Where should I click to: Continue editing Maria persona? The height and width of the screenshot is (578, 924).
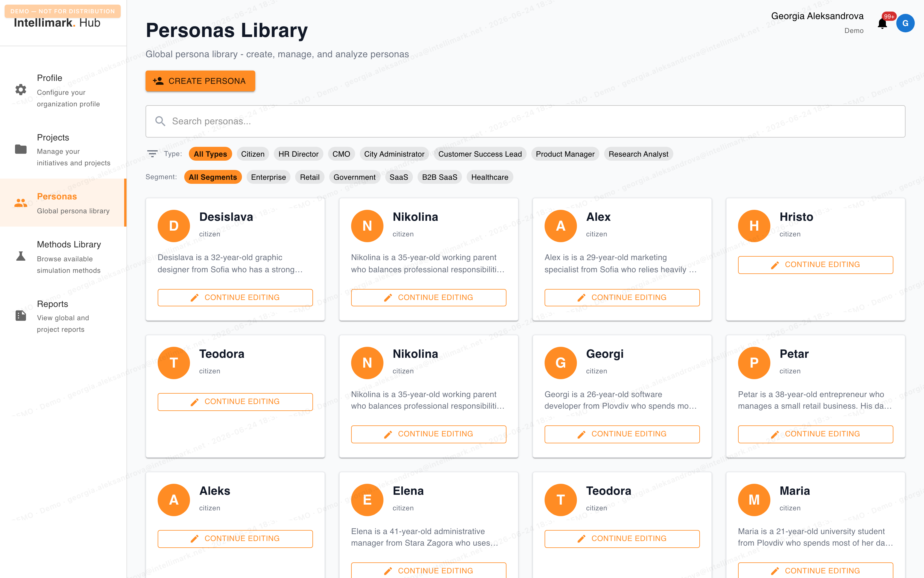tap(815, 570)
